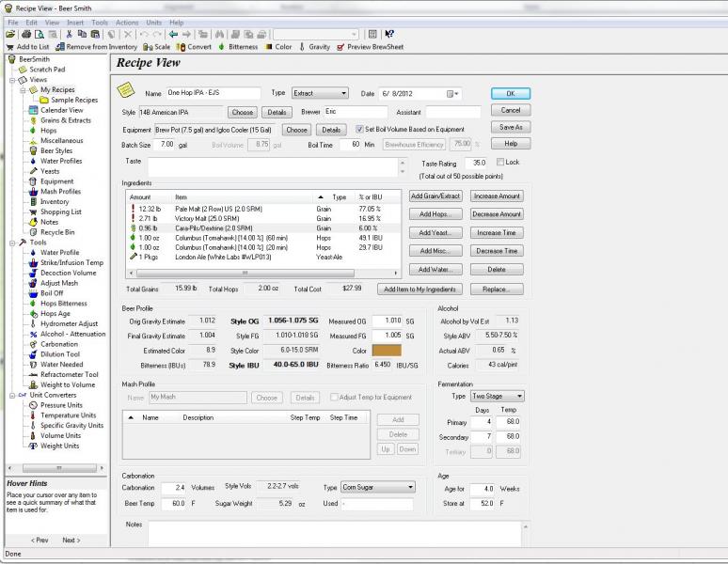Click the Convert toolbar item

click(x=194, y=47)
